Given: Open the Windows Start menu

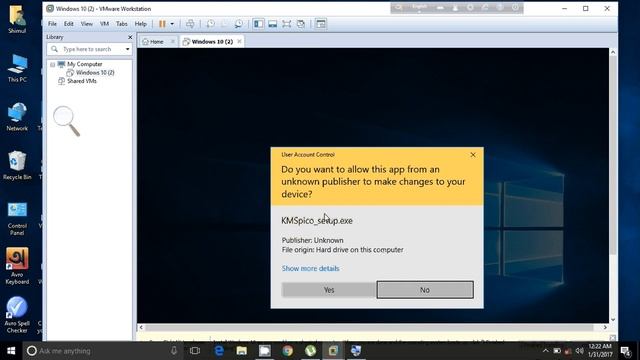Looking at the screenshot, I should 11,351.
